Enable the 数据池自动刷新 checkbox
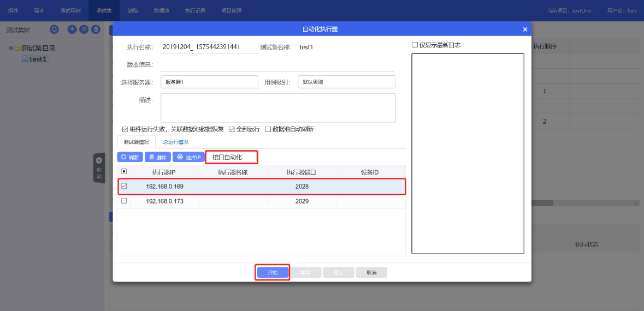644x311 pixels. coord(268,129)
